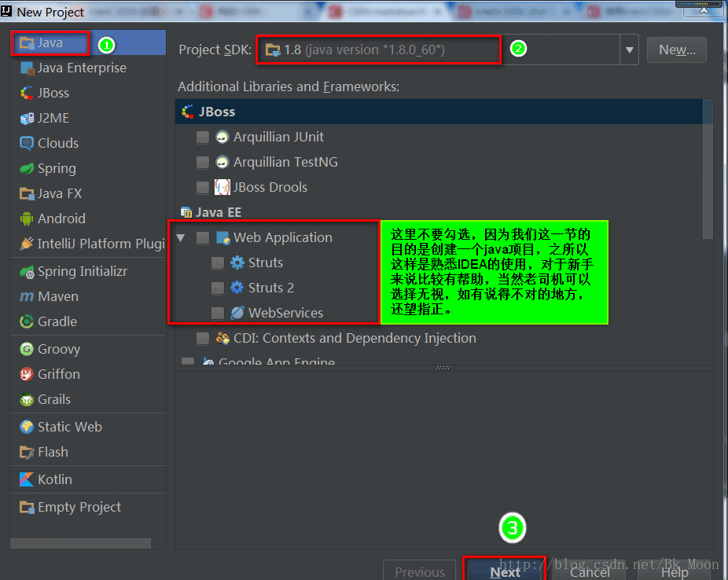
Task: Choose Maven project type label
Action: point(58,296)
